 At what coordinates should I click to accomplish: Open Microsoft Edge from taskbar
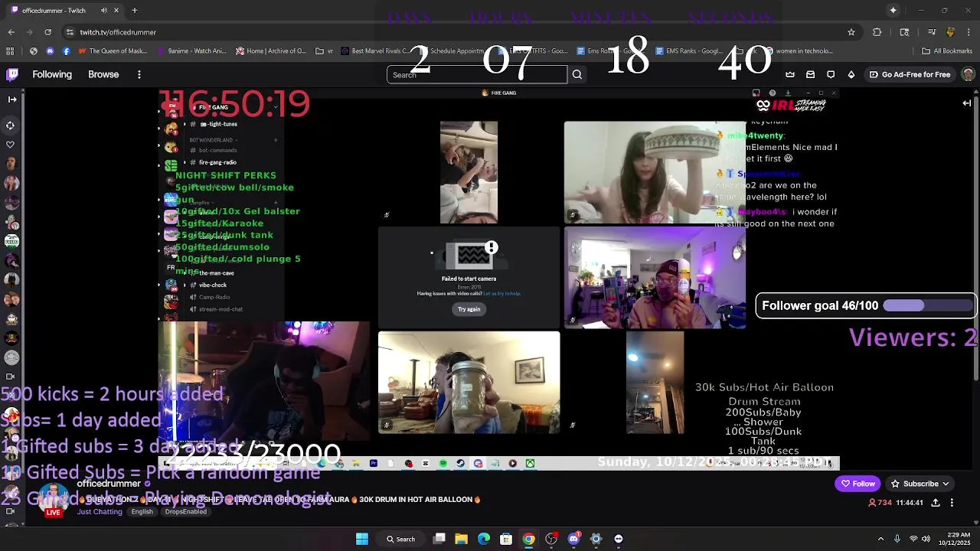(x=484, y=539)
